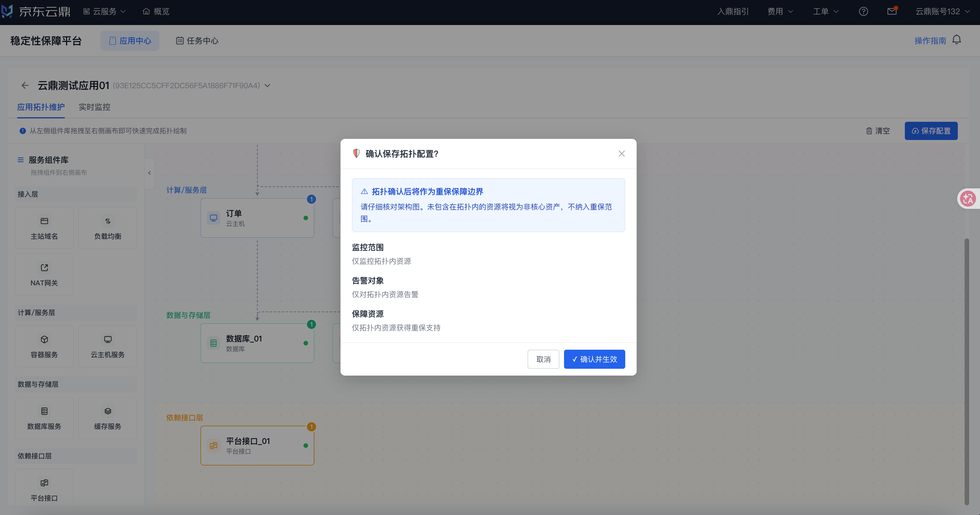
Task: Select the 实时监控 tab
Action: pyautogui.click(x=94, y=107)
